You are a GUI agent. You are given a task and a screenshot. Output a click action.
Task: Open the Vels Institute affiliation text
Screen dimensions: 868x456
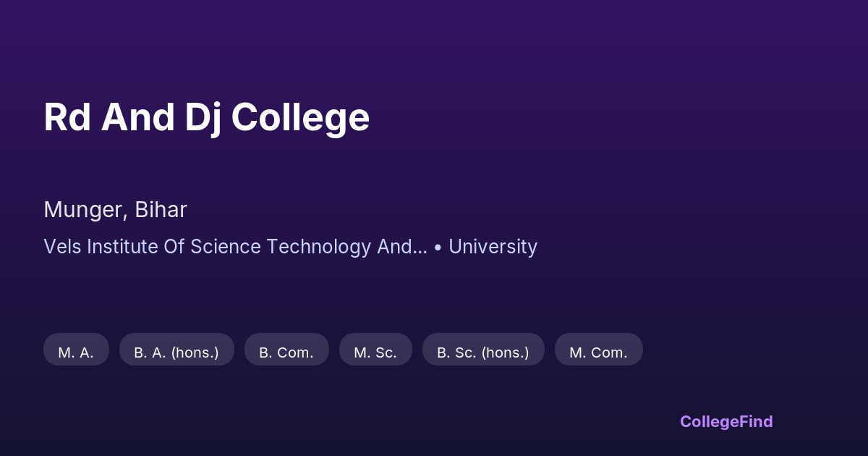tap(234, 247)
